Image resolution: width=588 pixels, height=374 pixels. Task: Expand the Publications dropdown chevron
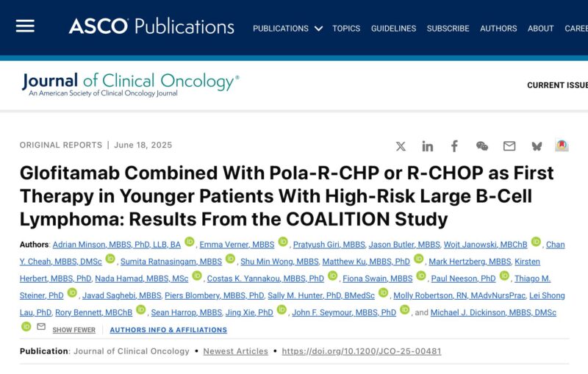[x=318, y=29]
